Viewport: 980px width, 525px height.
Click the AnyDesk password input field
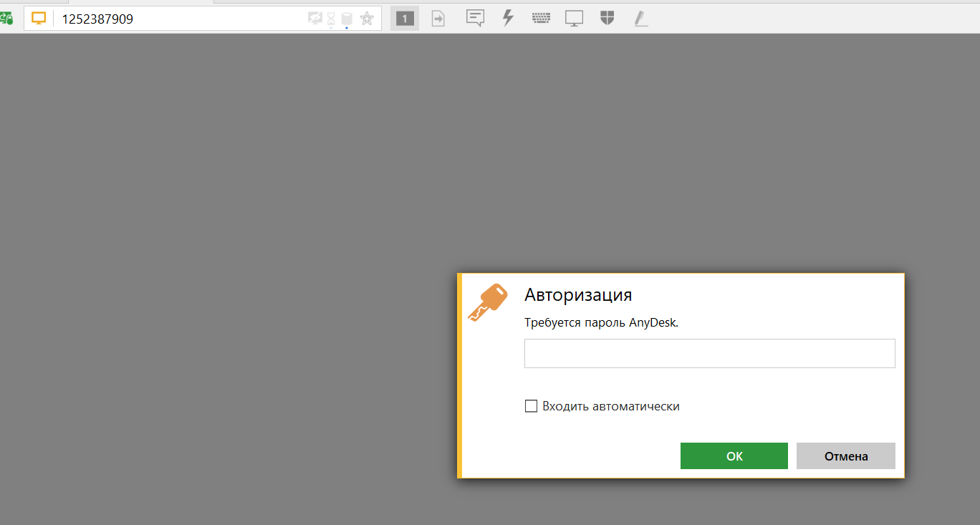[x=710, y=353]
